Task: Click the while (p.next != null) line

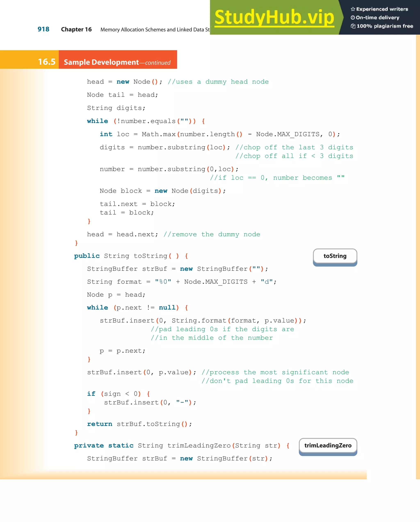Action: (x=137, y=308)
